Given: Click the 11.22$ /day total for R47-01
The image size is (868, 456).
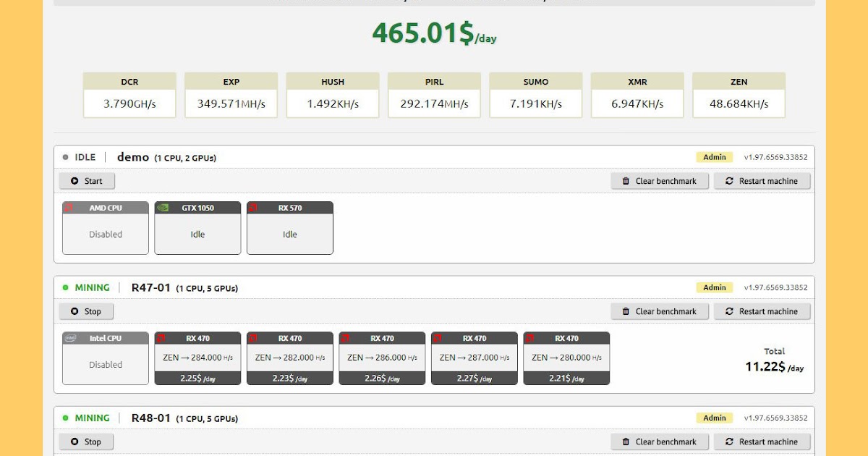Looking at the screenshot, I should pyautogui.click(x=775, y=367).
